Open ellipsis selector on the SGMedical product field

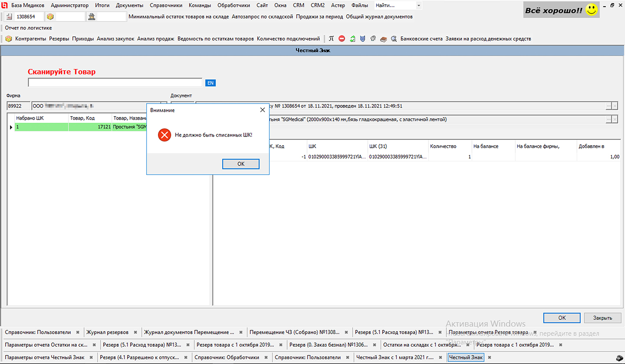pyautogui.click(x=609, y=119)
